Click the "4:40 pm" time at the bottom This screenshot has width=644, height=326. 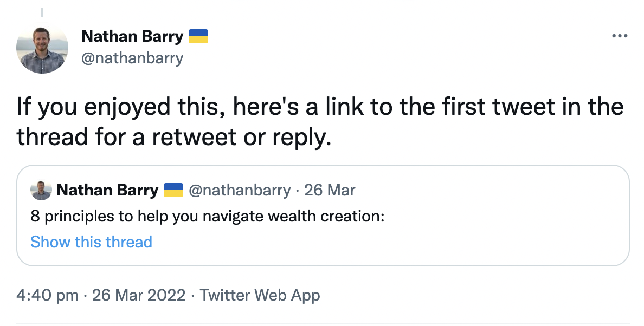click(47, 295)
